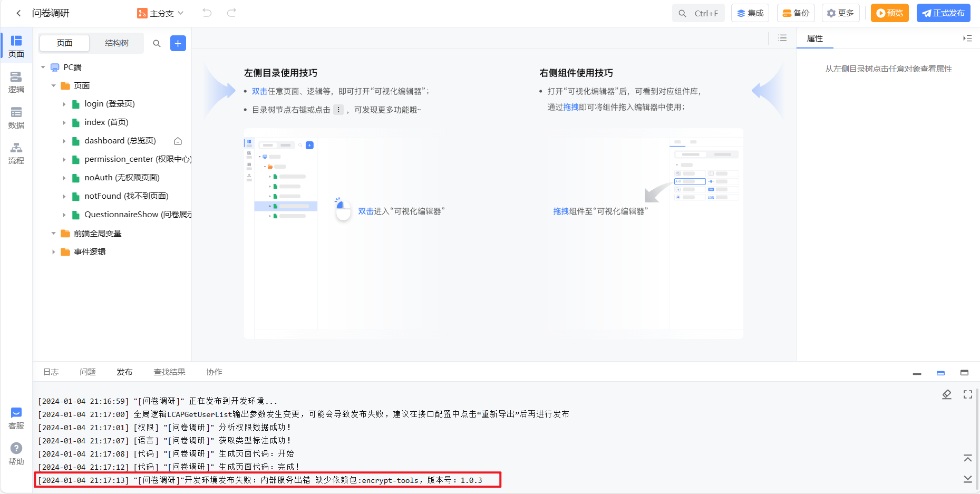Click the usage tips illustration image
This screenshot has width=980, height=494.
point(493,234)
